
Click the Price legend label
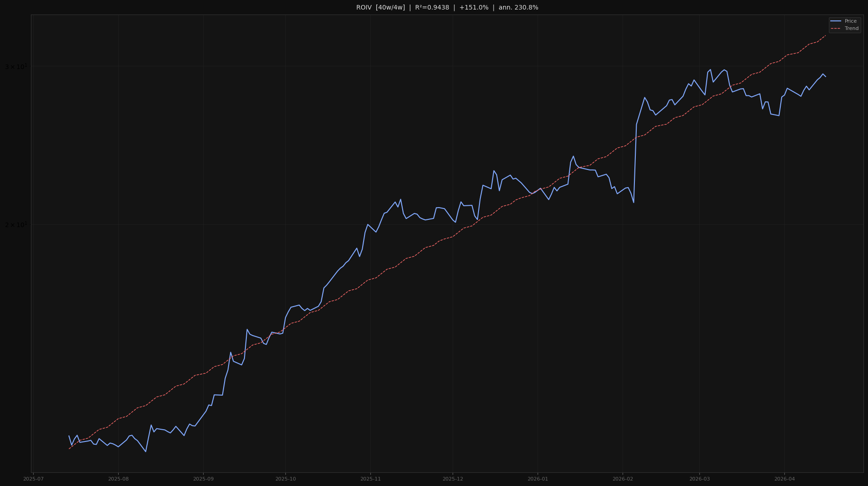850,21
